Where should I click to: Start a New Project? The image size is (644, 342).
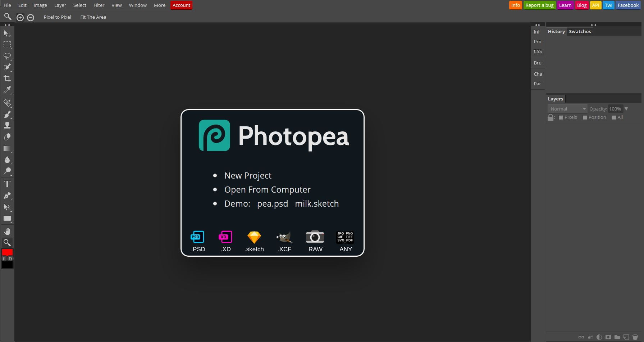pyautogui.click(x=248, y=175)
